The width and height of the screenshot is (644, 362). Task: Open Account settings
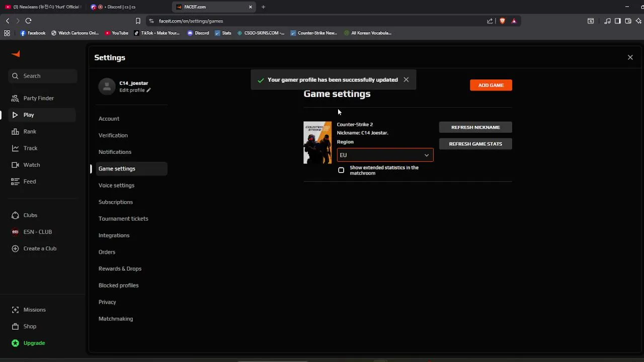[x=109, y=119]
